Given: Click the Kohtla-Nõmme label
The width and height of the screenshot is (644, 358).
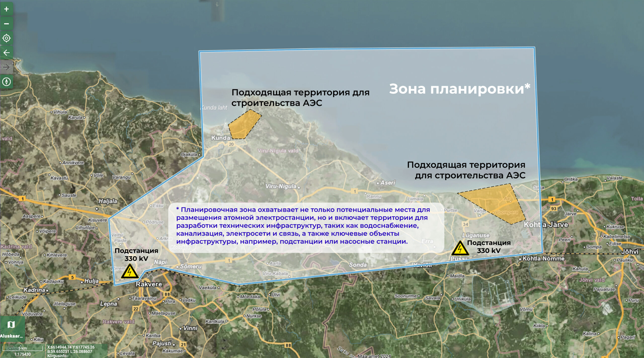Looking at the screenshot, I should click(x=543, y=258).
